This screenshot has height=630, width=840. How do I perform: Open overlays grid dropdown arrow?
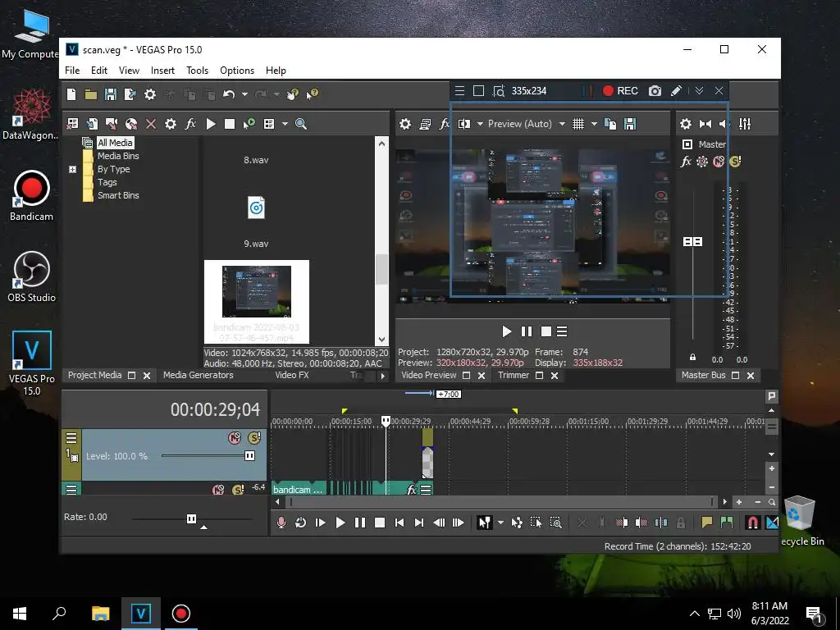click(594, 125)
